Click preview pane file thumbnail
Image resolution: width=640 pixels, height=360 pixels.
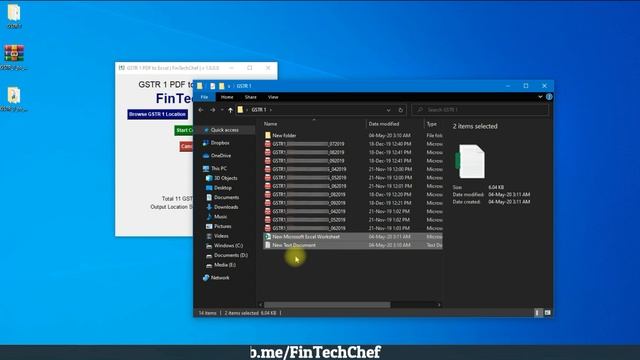(471, 162)
